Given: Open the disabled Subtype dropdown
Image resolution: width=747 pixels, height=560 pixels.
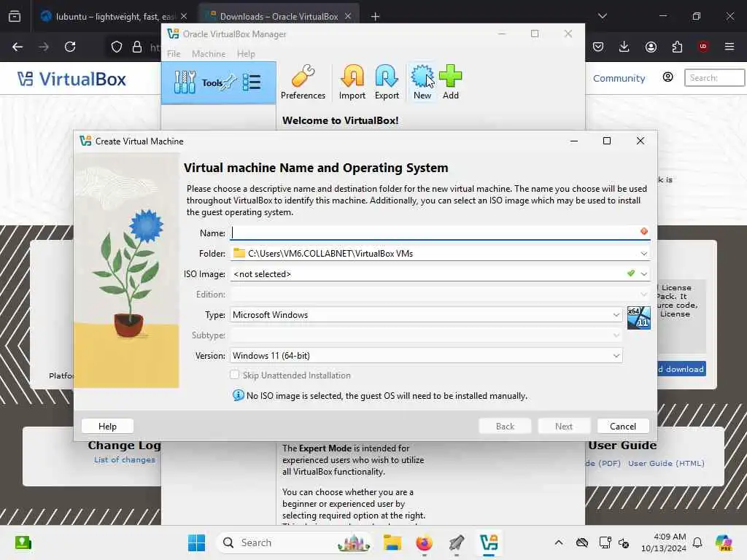Looking at the screenshot, I should [426, 335].
